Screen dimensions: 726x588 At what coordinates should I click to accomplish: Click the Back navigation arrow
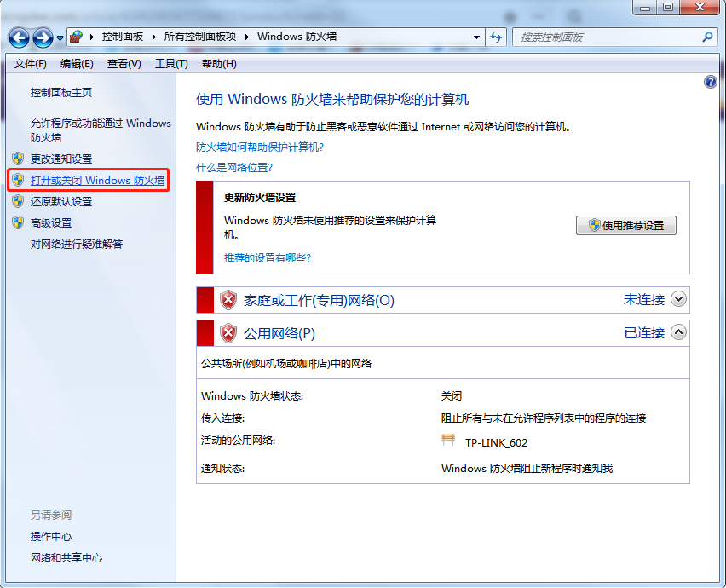pyautogui.click(x=19, y=37)
